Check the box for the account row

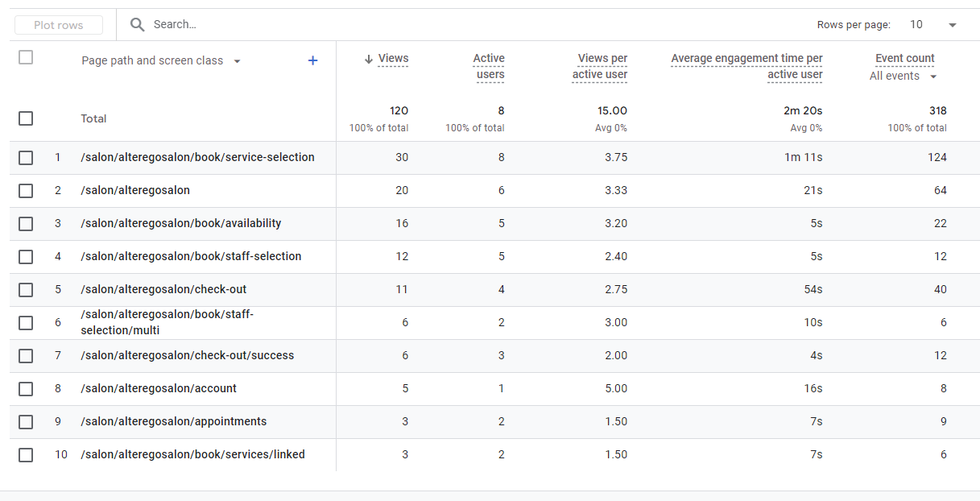coord(26,389)
